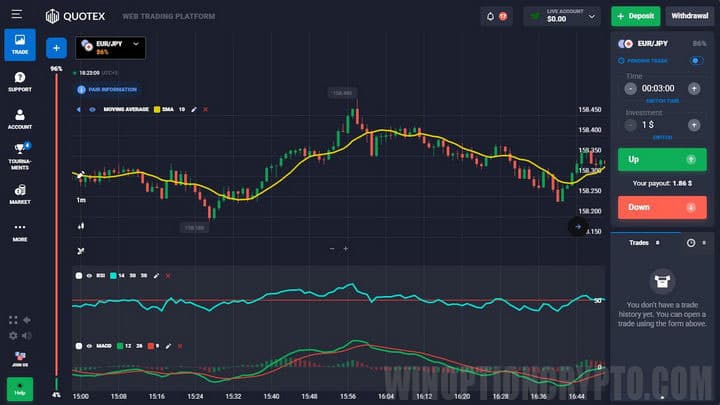Click the chart scroll-to-latest arrow button

578,226
